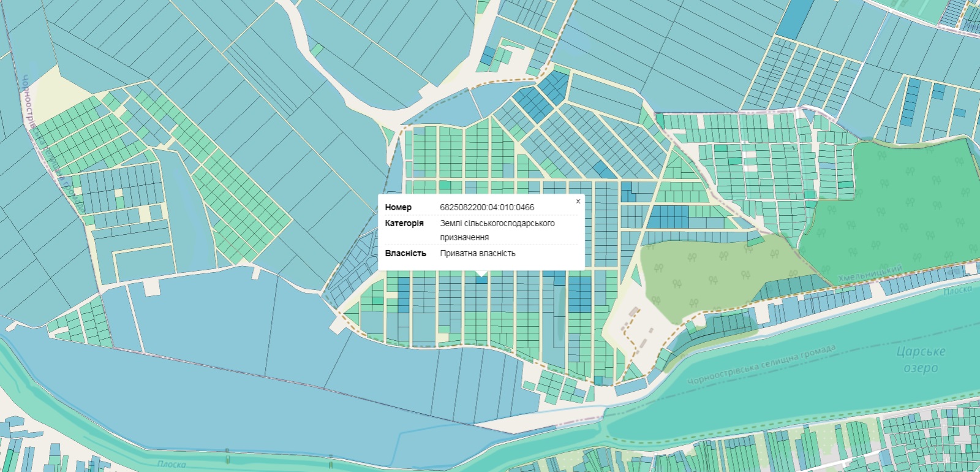Viewport: 980px width, 472px height.
Task: Click the Приватна власність value
Action: (477, 253)
